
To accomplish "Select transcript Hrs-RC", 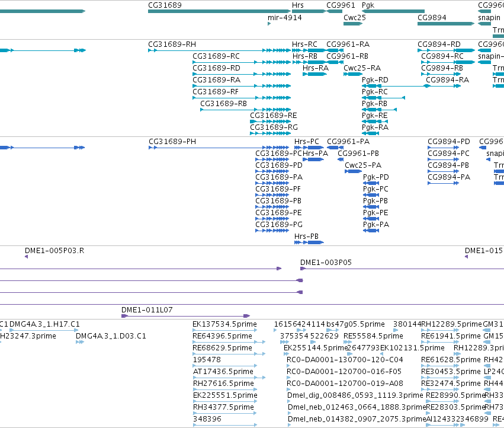I will pos(305,44).
